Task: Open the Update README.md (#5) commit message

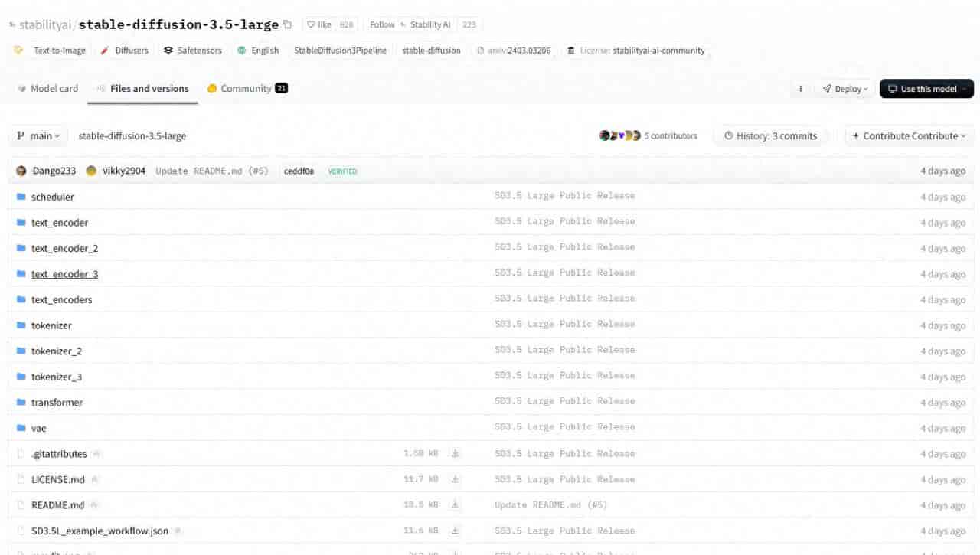Action: (x=212, y=171)
